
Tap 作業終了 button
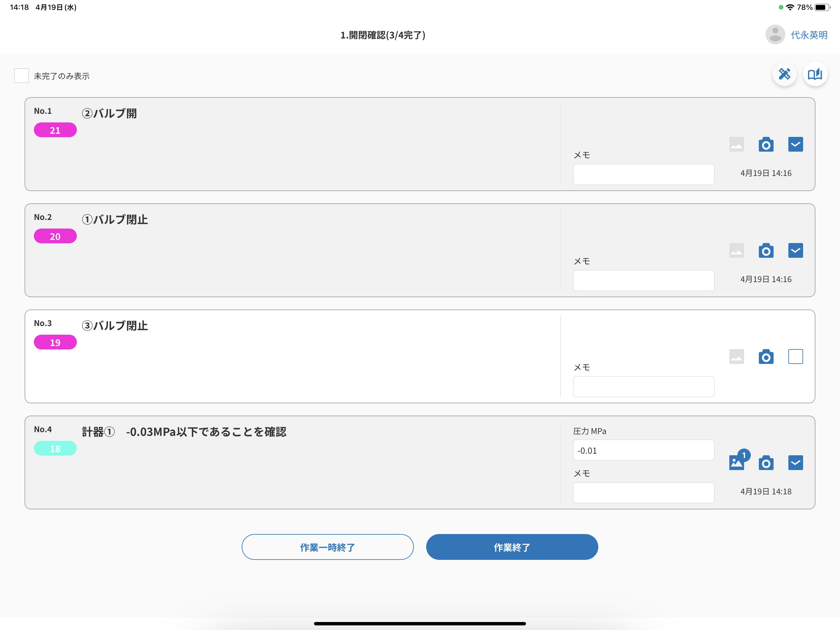point(512,547)
